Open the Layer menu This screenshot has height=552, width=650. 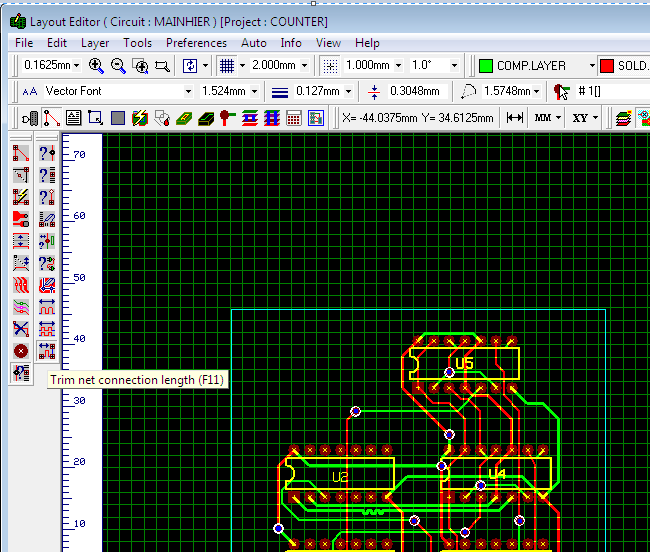tap(95, 43)
